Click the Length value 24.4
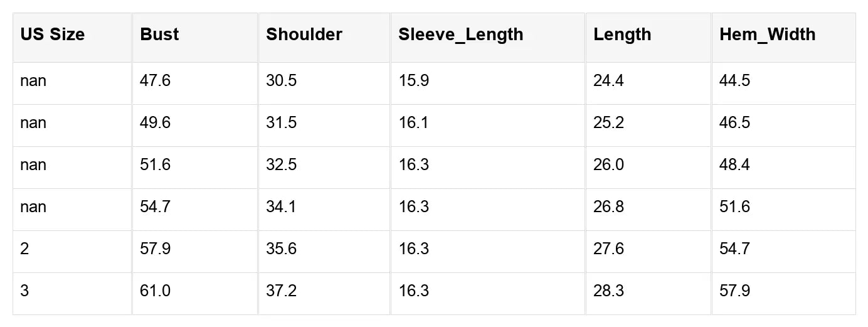 (608, 81)
